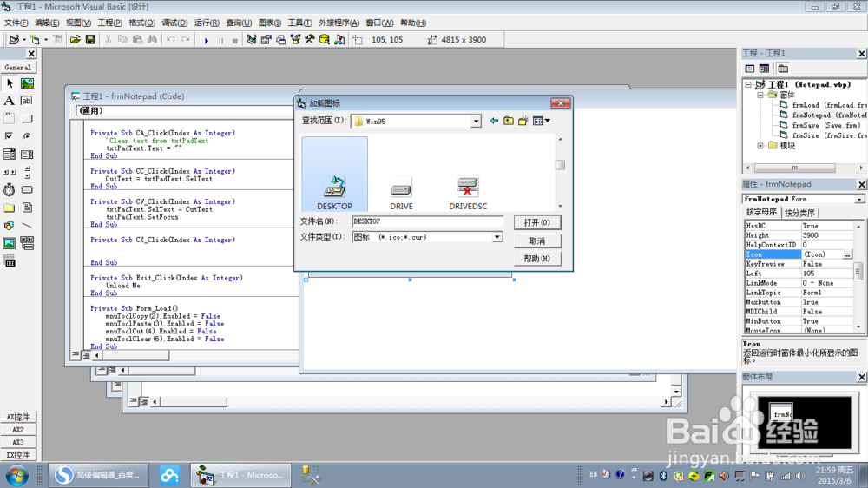Open the Object Browser toolbar icon

coord(295,39)
